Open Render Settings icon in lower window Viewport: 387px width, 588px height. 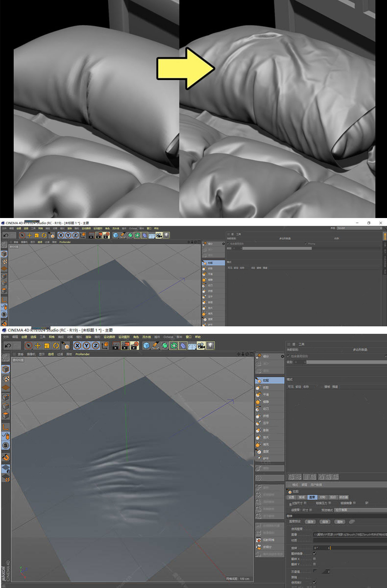pos(134,345)
